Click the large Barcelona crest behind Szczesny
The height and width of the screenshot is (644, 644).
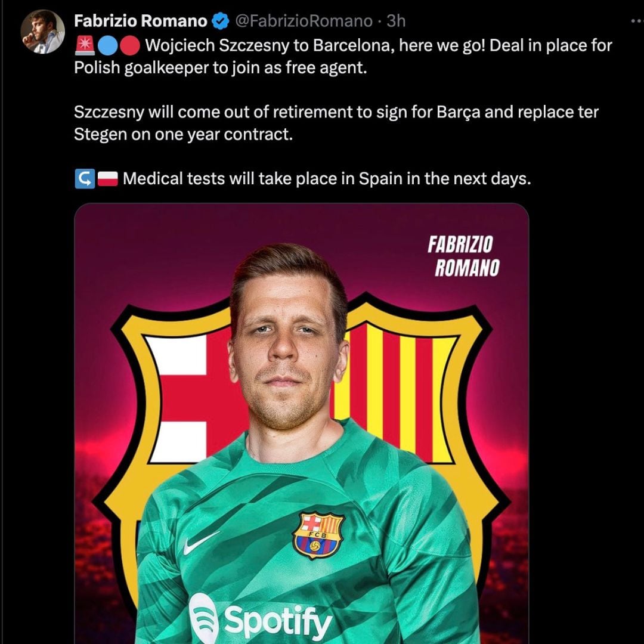405,388
